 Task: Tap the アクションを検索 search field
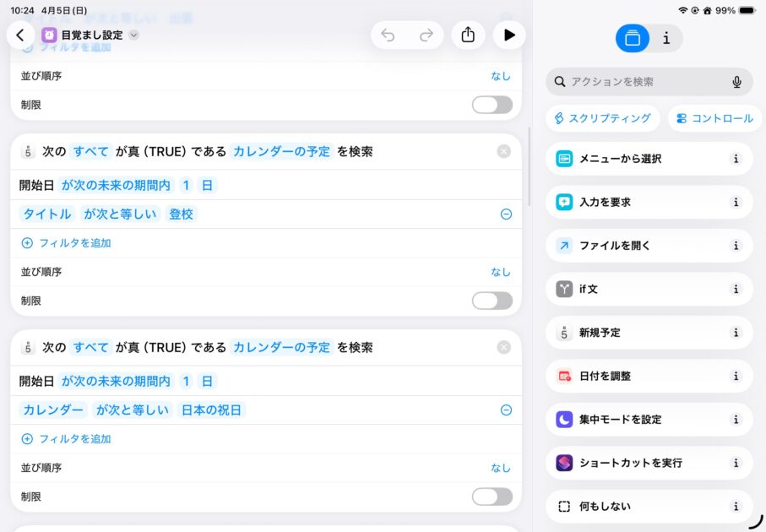642,82
